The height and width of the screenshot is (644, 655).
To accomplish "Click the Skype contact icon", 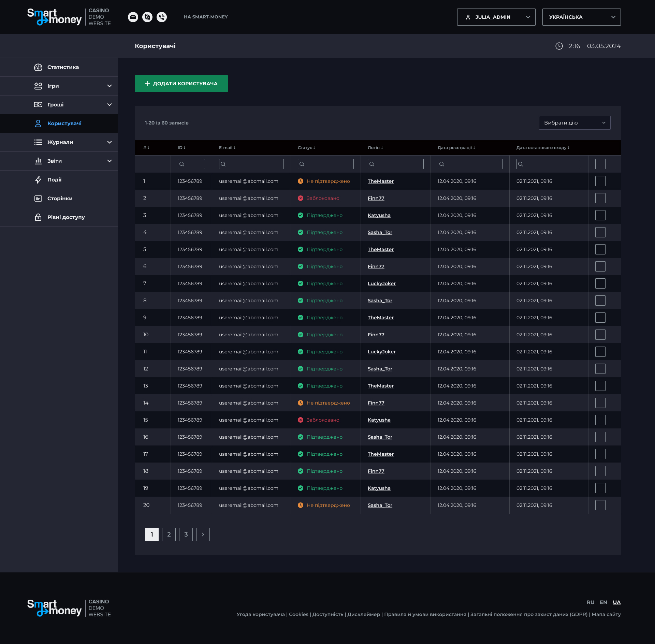I will click(x=147, y=17).
